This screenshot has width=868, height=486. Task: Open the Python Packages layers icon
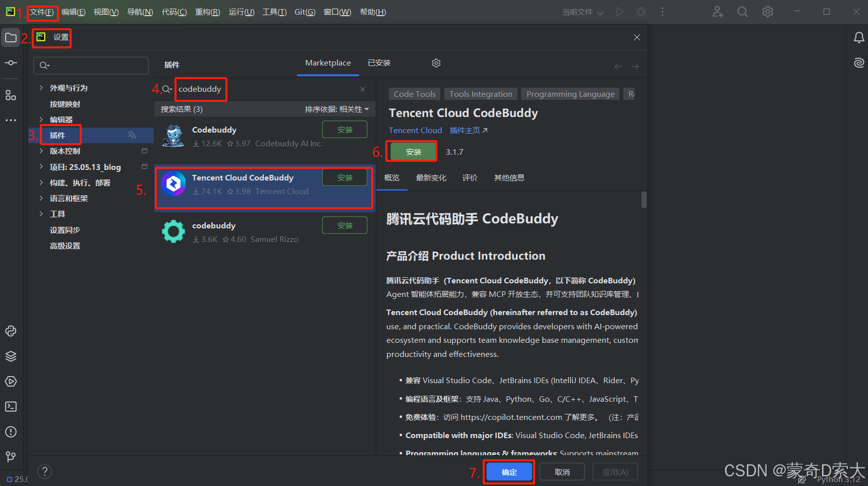(11, 356)
